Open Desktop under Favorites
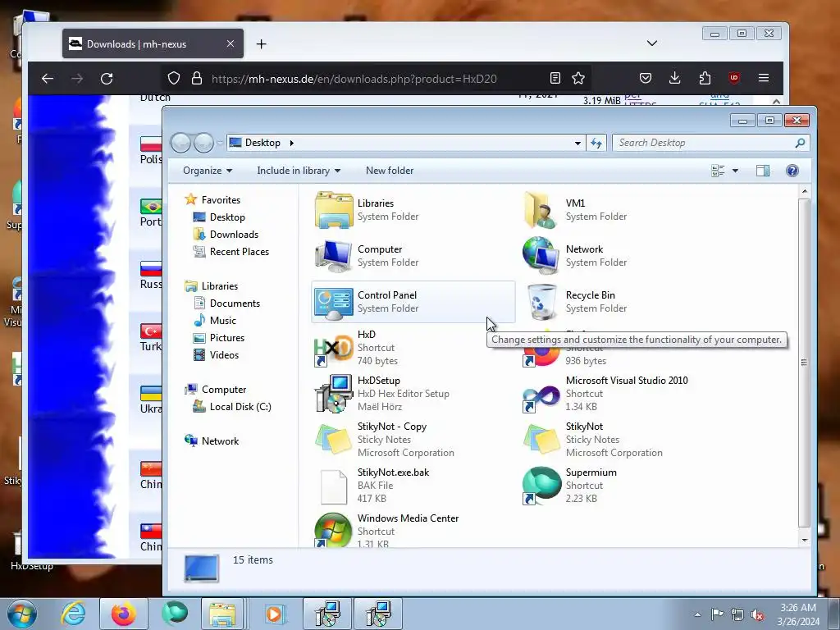This screenshot has height=630, width=840. (227, 217)
